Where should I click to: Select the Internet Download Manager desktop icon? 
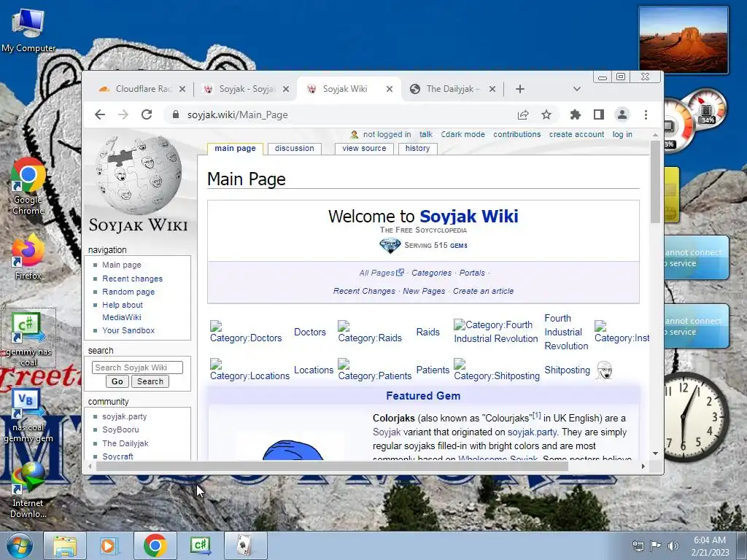pyautogui.click(x=28, y=491)
